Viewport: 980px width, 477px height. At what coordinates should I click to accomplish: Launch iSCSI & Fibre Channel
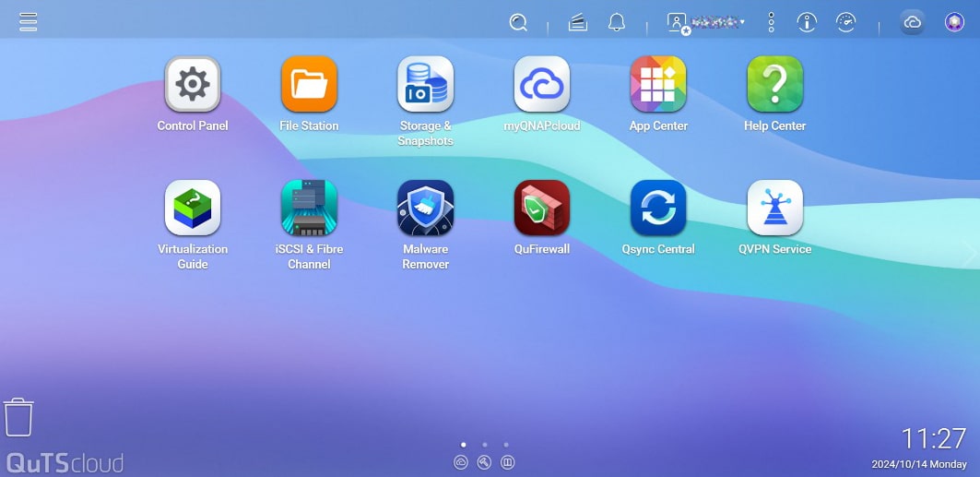[x=309, y=208]
